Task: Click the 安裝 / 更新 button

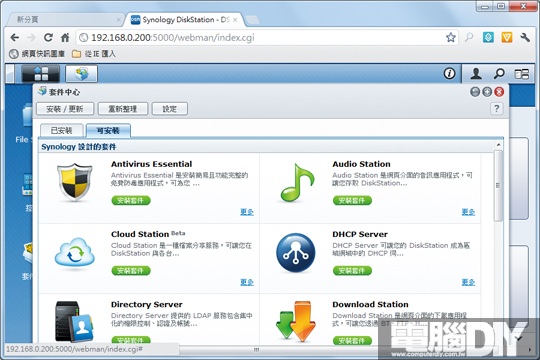Action: [65, 109]
